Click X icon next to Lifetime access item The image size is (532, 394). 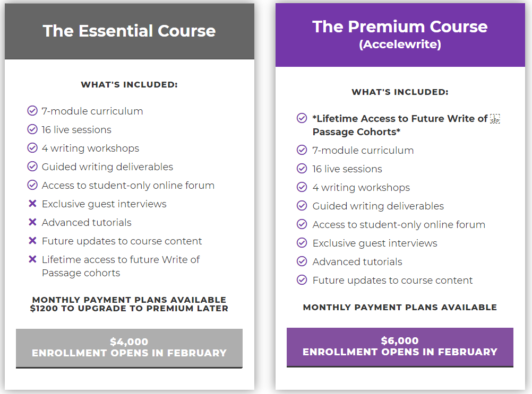[32, 259]
